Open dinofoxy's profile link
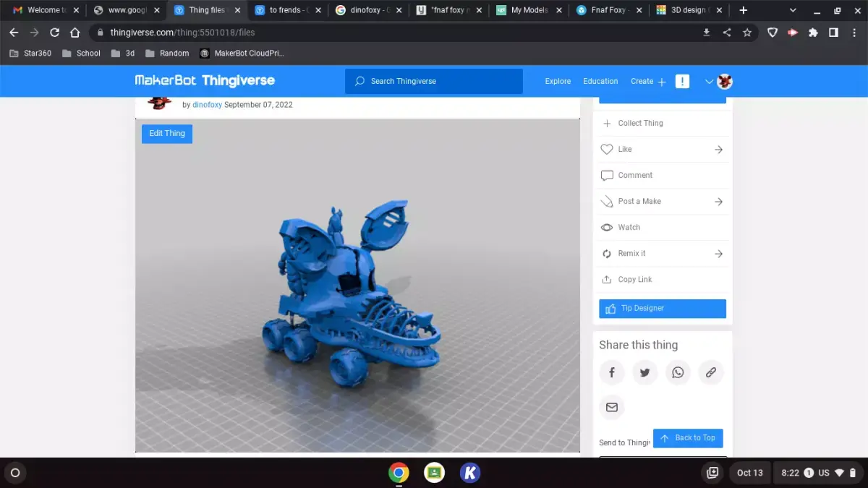 [207, 104]
